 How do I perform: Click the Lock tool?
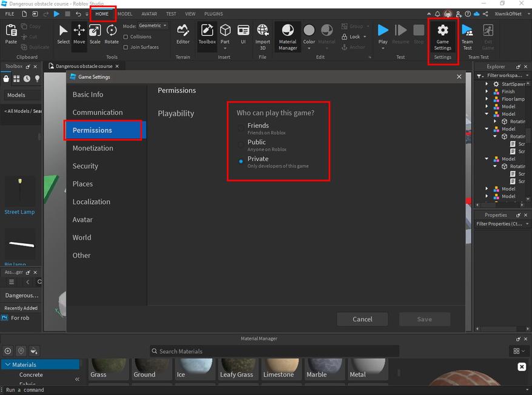[x=354, y=36]
